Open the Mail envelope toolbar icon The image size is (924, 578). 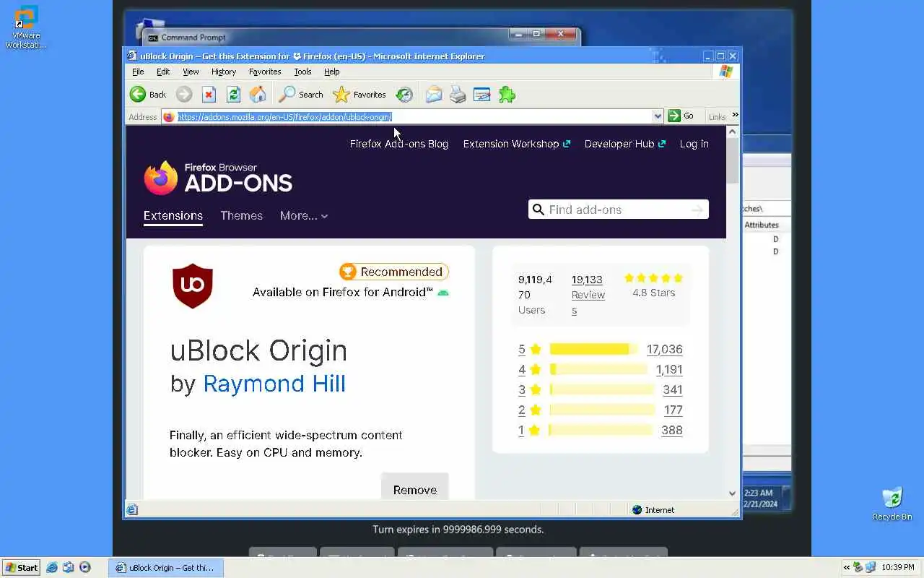tap(433, 95)
